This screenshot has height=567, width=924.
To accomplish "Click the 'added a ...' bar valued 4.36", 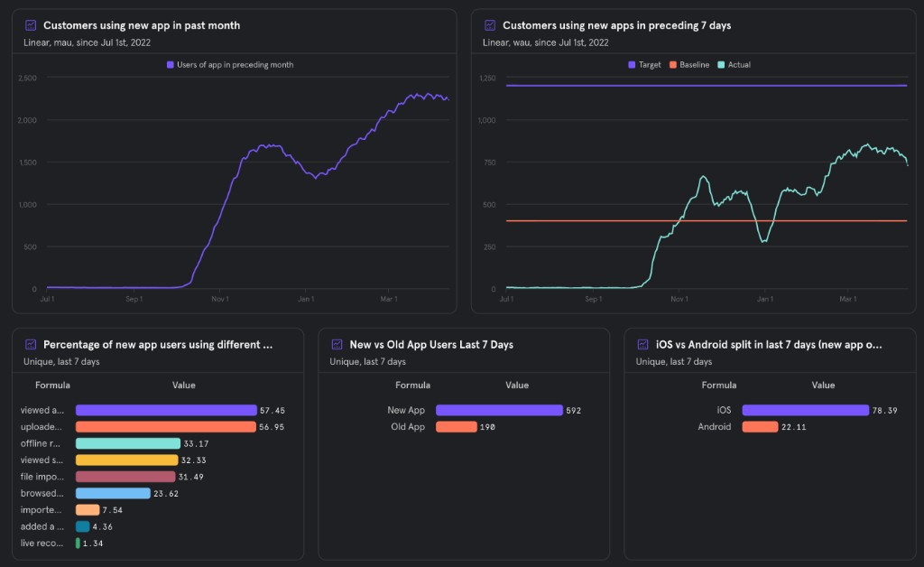I will pyautogui.click(x=82, y=526).
